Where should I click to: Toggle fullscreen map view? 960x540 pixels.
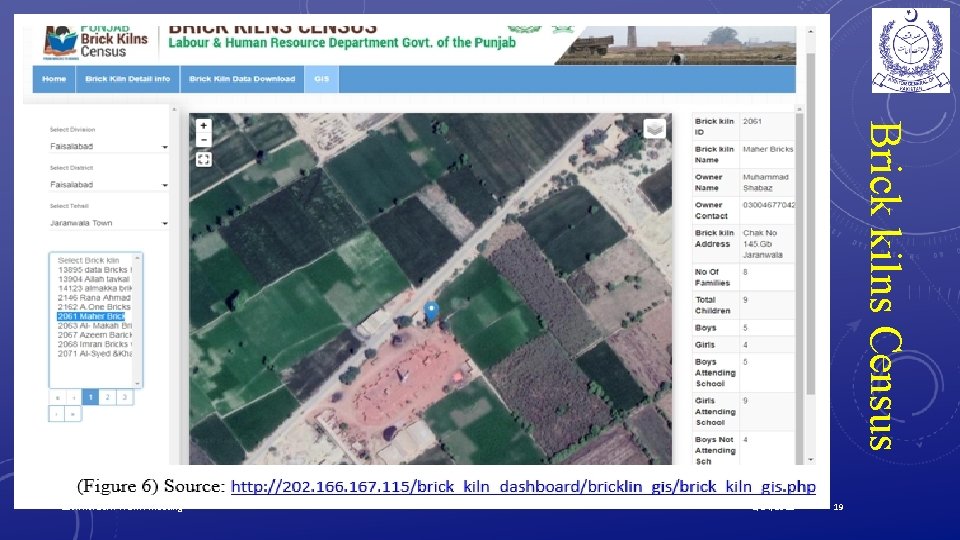coord(203,160)
